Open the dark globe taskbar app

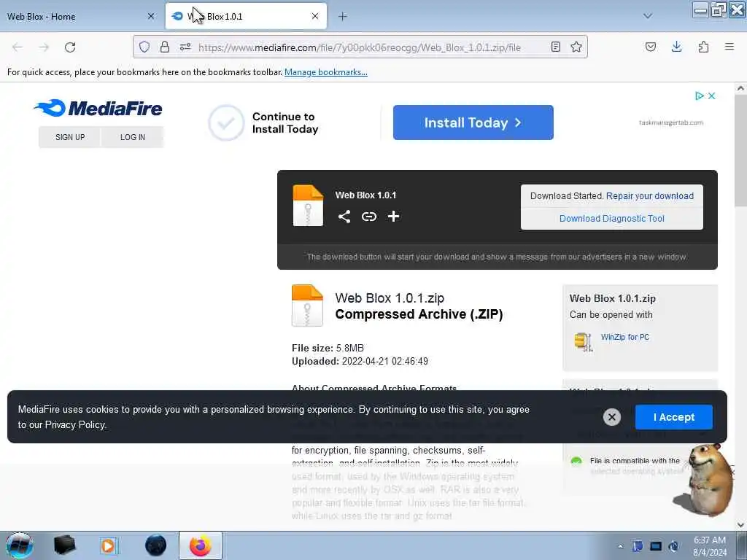pyautogui.click(x=156, y=545)
